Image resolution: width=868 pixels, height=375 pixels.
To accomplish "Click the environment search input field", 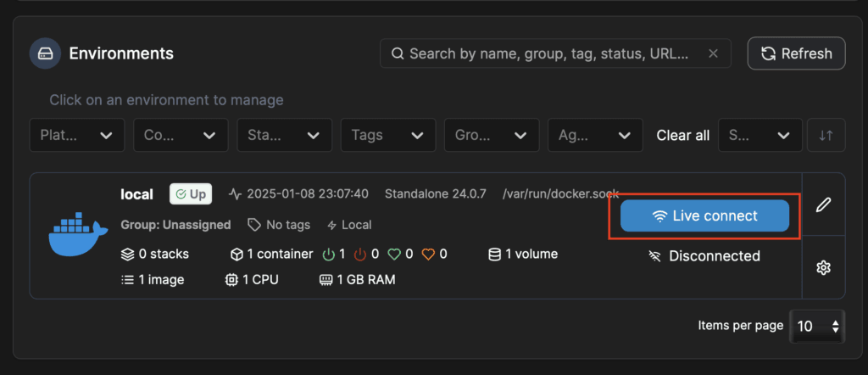I will [551, 53].
